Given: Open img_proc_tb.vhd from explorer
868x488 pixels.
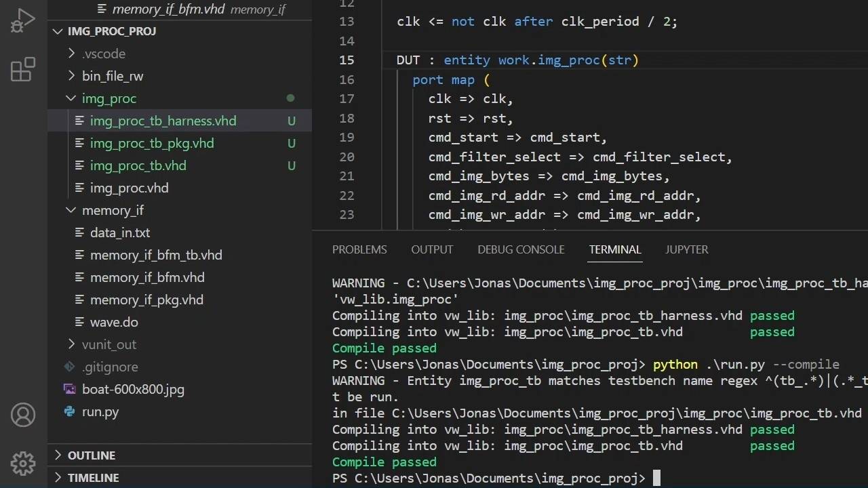Looking at the screenshot, I should coord(138,165).
